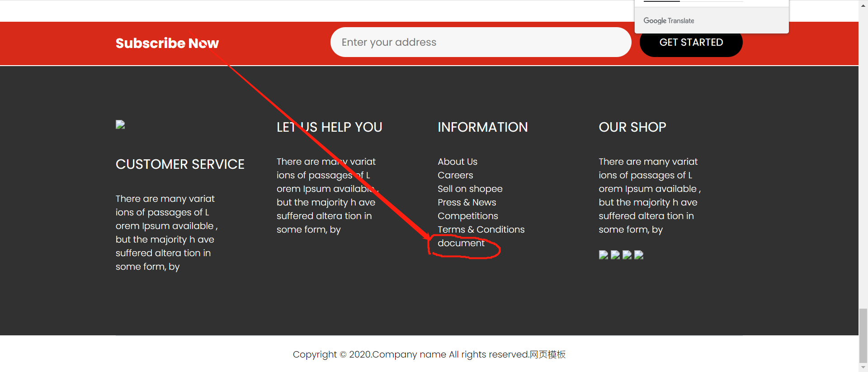Open the Careers footer link
868x372 pixels.
click(x=455, y=175)
